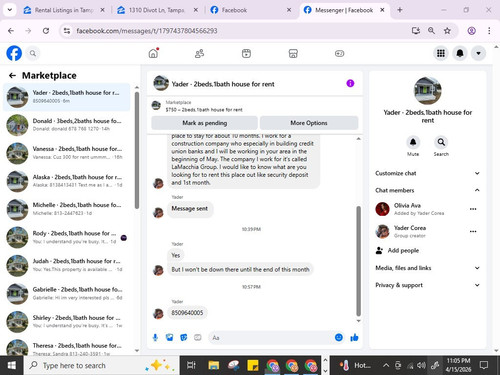Click the browser address bar URL
The image size is (500, 375).
pos(147,31)
